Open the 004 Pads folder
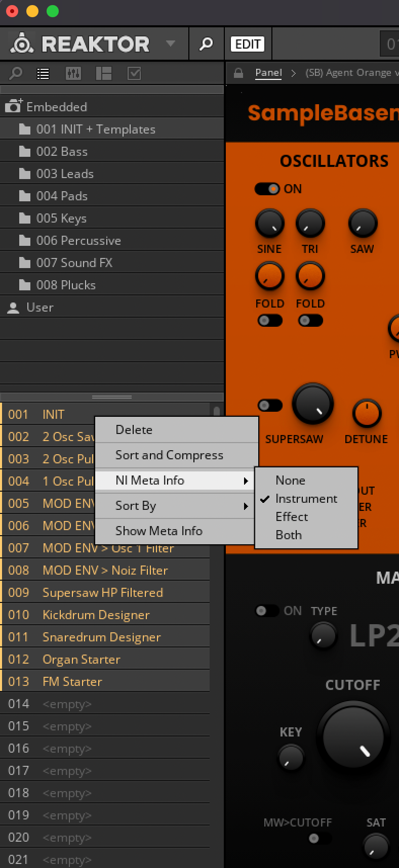Image resolution: width=399 pixels, height=868 pixels. click(x=111, y=196)
